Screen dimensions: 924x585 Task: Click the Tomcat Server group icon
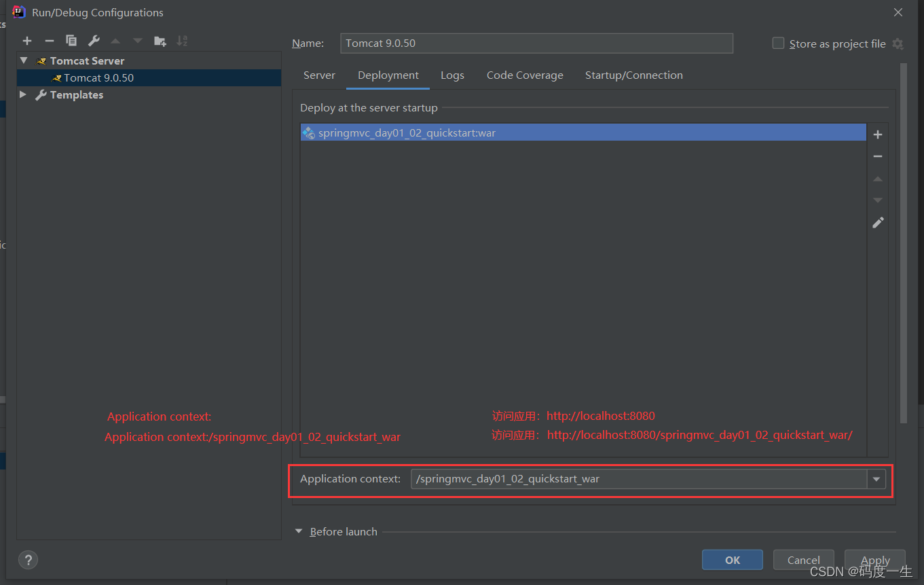(41, 61)
